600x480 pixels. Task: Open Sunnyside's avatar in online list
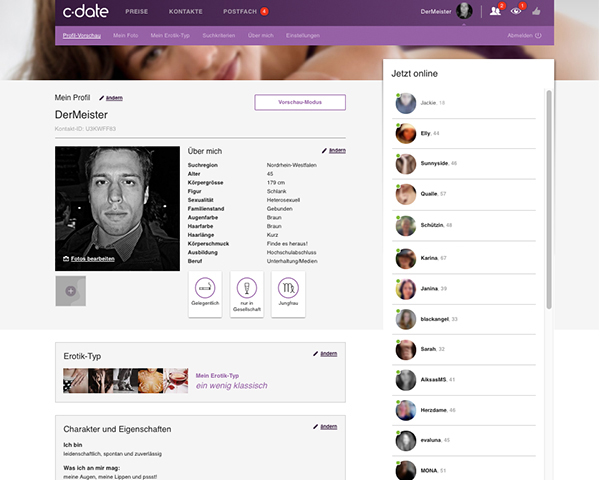(406, 164)
